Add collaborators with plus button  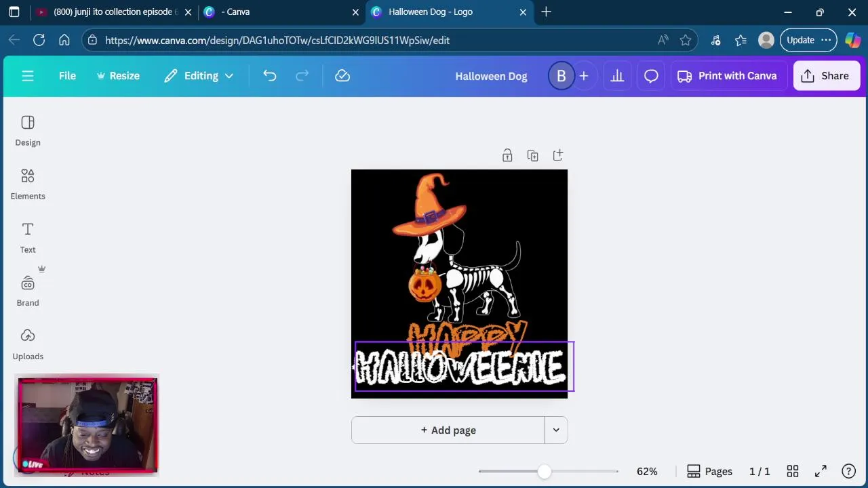pos(584,76)
